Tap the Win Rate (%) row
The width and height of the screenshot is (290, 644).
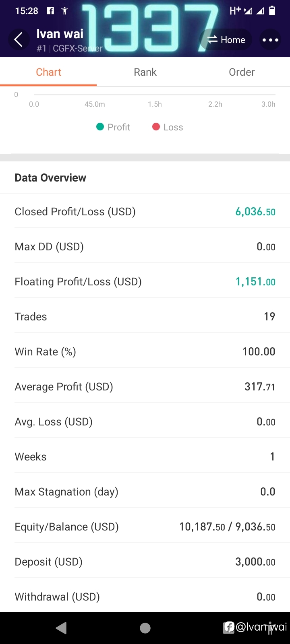(145, 351)
